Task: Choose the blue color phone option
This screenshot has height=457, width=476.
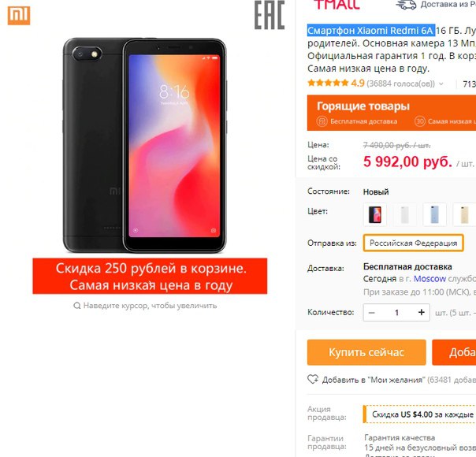Action: click(x=434, y=214)
